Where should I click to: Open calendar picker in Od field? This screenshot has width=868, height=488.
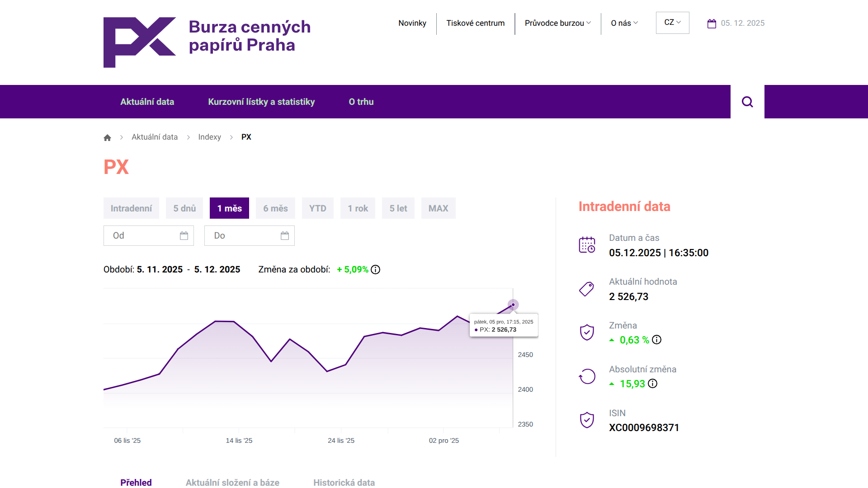tap(184, 235)
